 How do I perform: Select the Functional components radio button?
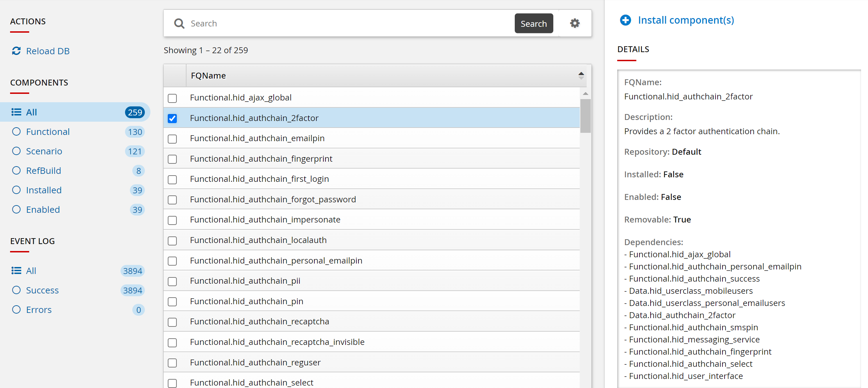(16, 132)
